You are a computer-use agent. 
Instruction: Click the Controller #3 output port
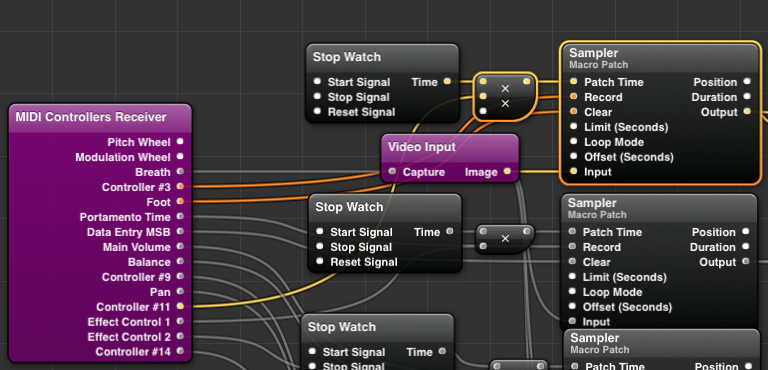click(x=180, y=187)
